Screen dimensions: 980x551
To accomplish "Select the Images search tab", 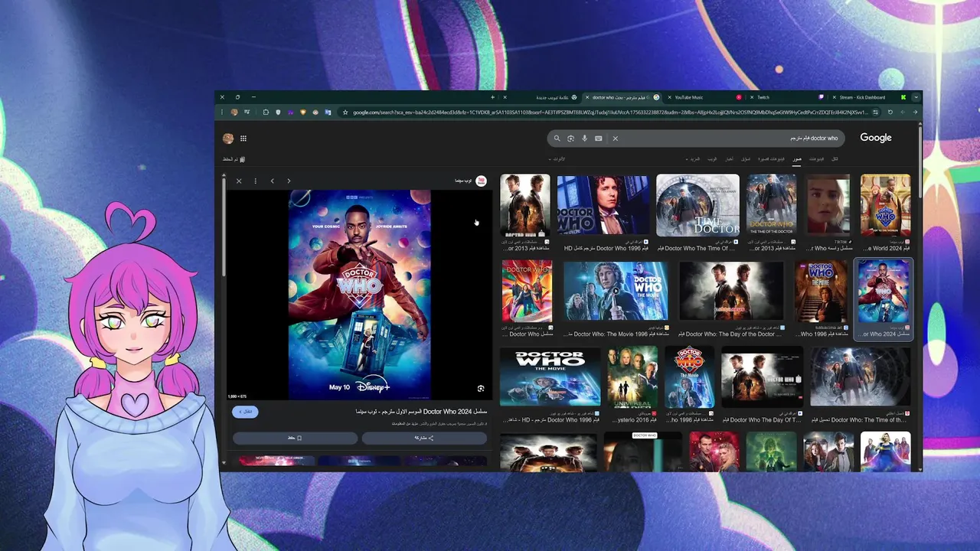I will click(x=797, y=159).
